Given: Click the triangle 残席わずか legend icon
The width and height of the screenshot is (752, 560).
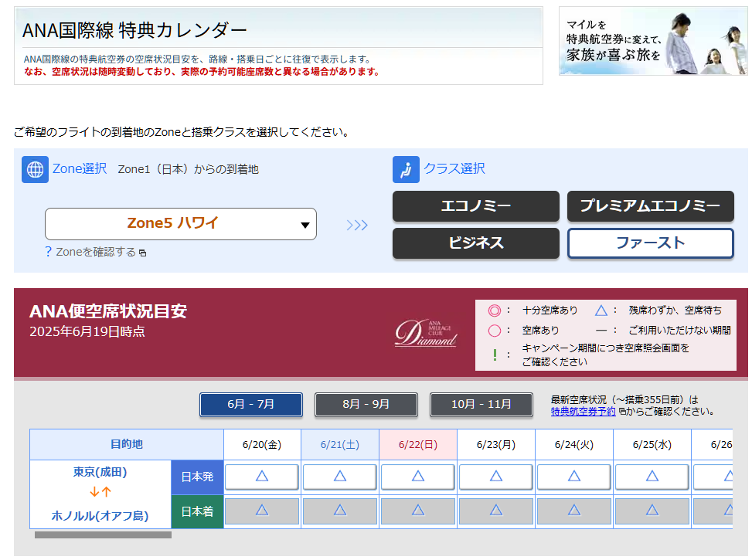Looking at the screenshot, I should [601, 311].
